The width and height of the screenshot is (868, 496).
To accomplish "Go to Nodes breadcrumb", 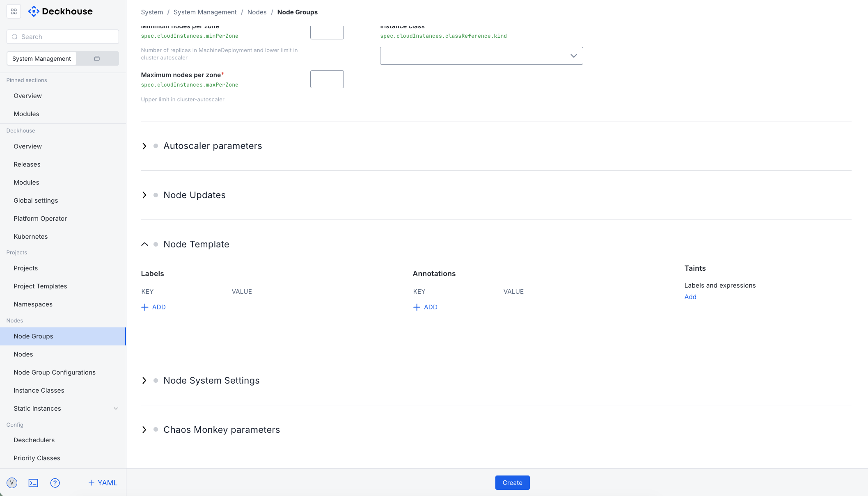I will pos(257,12).
